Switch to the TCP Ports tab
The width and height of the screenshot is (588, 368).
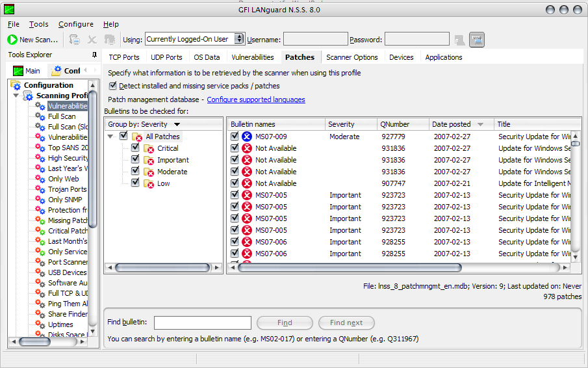[123, 57]
